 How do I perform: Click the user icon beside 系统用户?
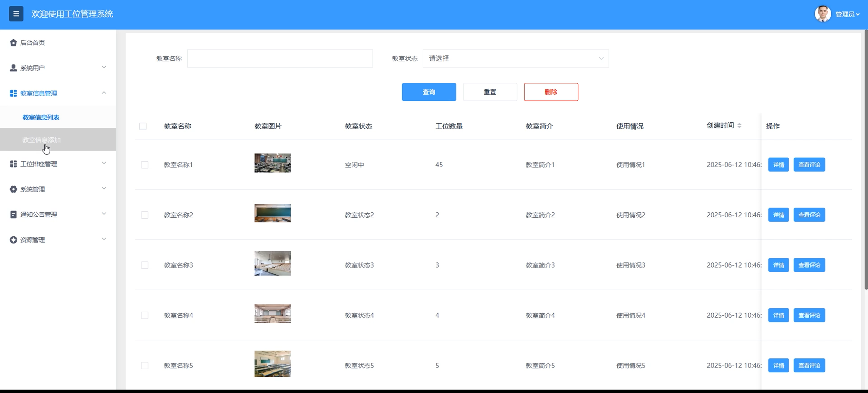tap(13, 68)
